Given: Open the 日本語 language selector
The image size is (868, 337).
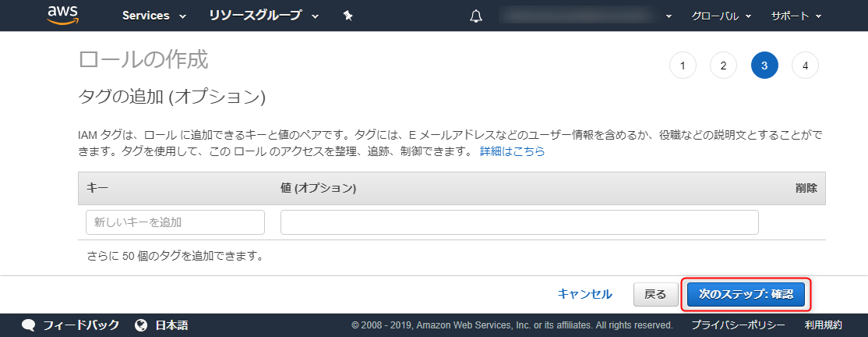Looking at the screenshot, I should click(171, 325).
